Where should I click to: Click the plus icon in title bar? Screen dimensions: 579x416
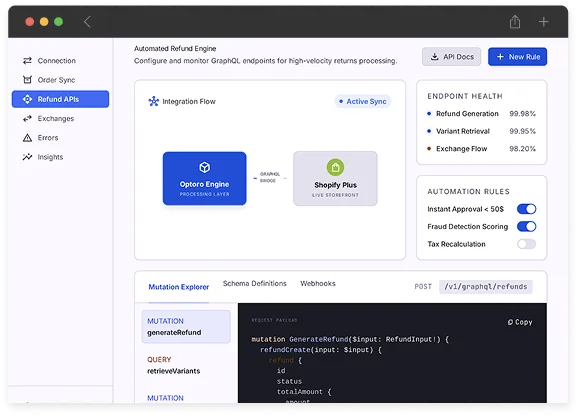pos(543,22)
